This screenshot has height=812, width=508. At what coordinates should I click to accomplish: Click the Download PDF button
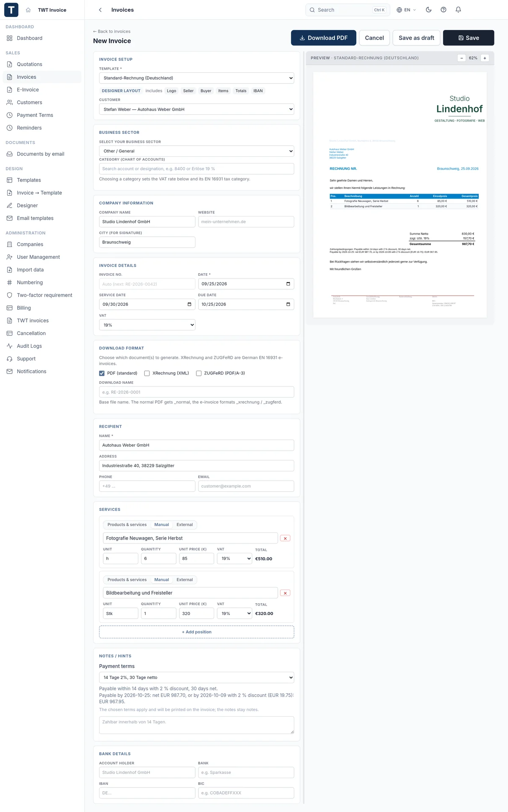coord(323,38)
